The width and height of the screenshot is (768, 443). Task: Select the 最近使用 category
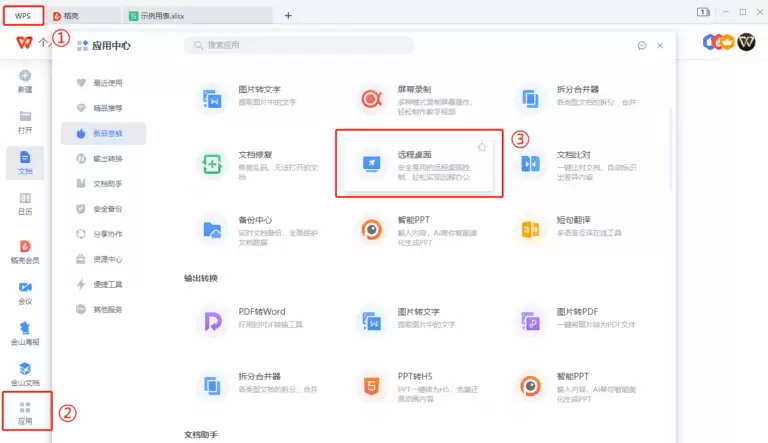pyautogui.click(x=100, y=83)
